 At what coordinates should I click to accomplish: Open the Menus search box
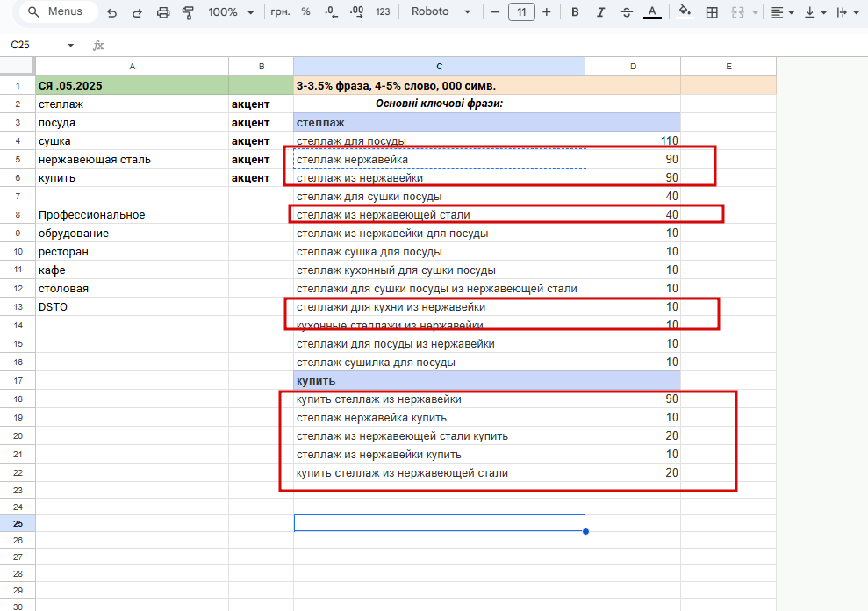pyautogui.click(x=57, y=12)
